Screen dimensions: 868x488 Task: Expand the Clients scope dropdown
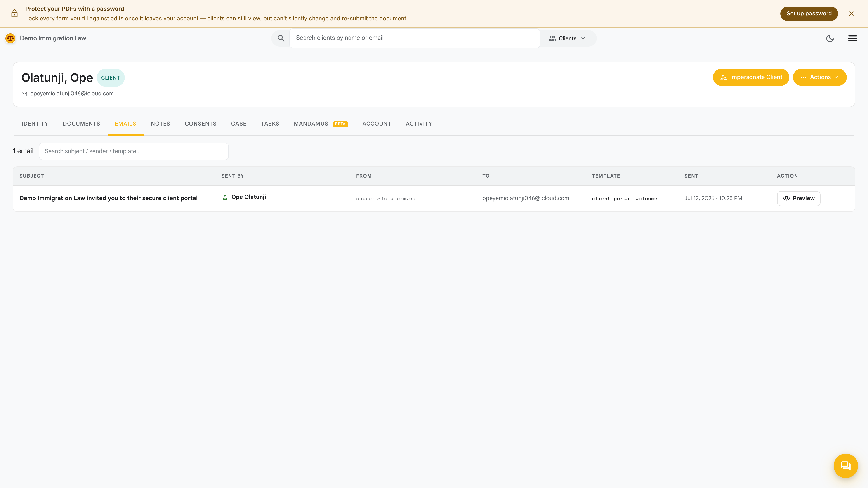pos(567,38)
